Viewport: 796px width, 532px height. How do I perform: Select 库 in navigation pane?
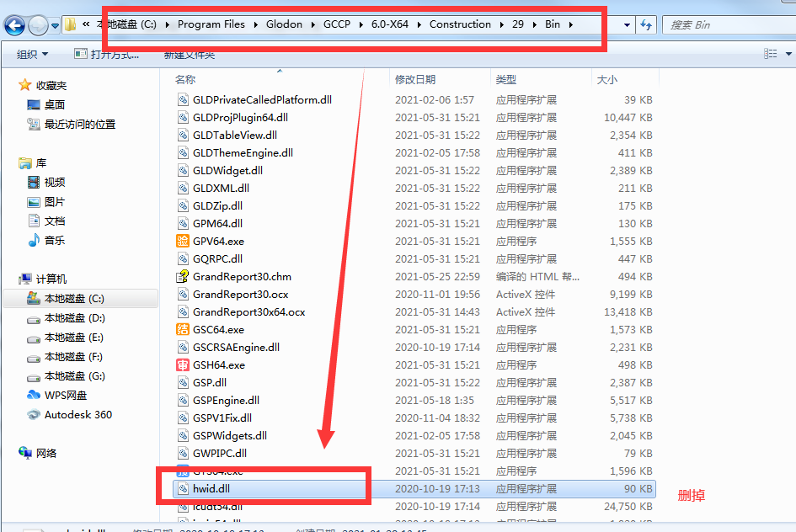tap(33, 162)
